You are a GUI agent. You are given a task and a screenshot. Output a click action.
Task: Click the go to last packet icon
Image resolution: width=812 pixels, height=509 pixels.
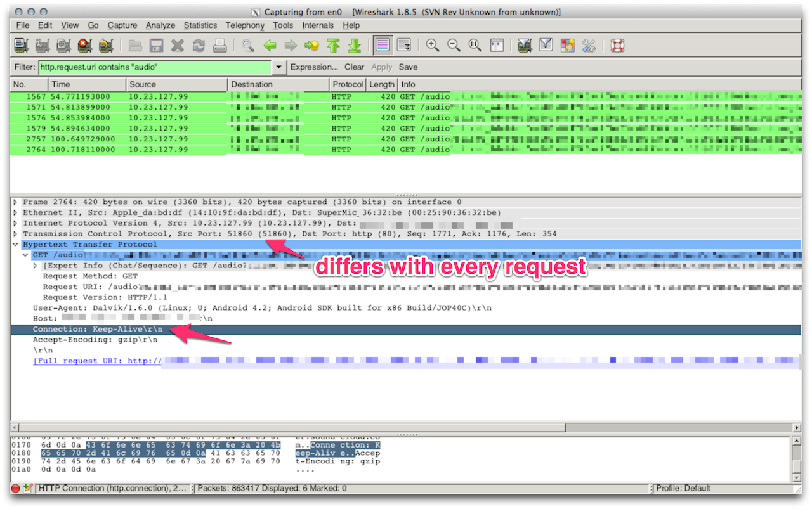point(355,46)
